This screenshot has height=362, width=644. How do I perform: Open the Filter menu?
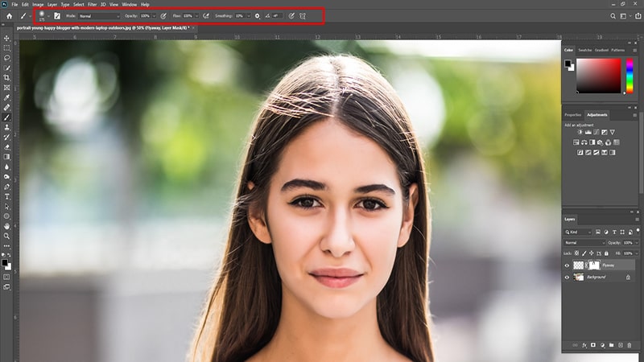(92, 5)
